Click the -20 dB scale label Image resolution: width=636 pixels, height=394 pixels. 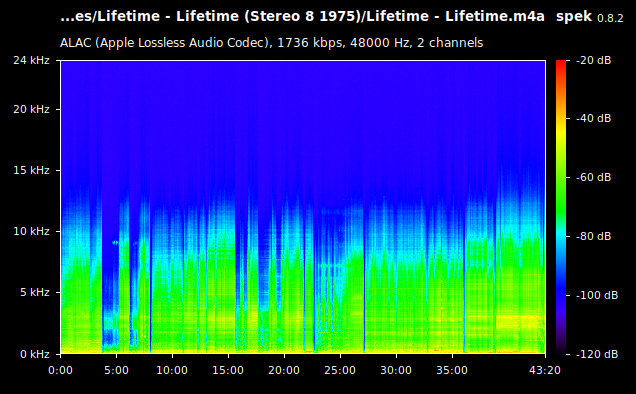tap(593, 60)
